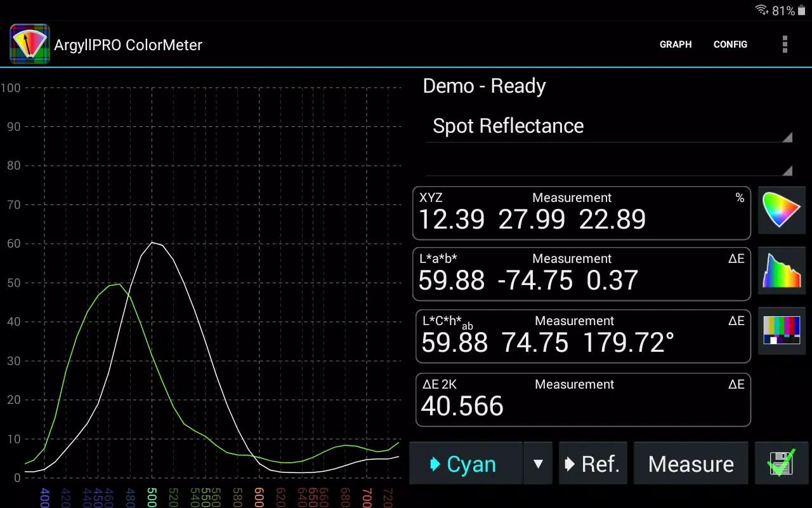812x508 pixels.
Task: Save the measurement with the floppy disk icon
Action: tap(782, 464)
